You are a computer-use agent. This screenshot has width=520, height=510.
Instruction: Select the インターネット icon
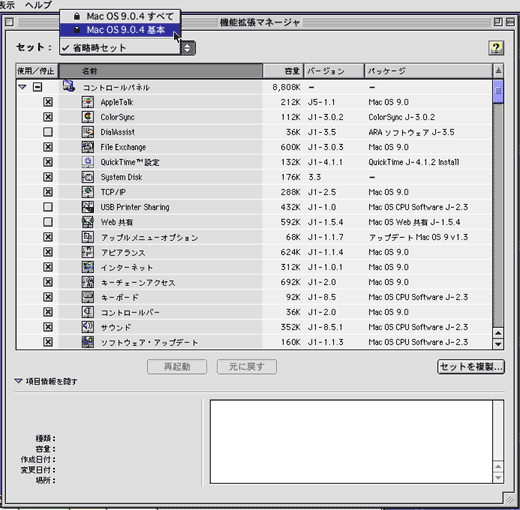[88, 267]
